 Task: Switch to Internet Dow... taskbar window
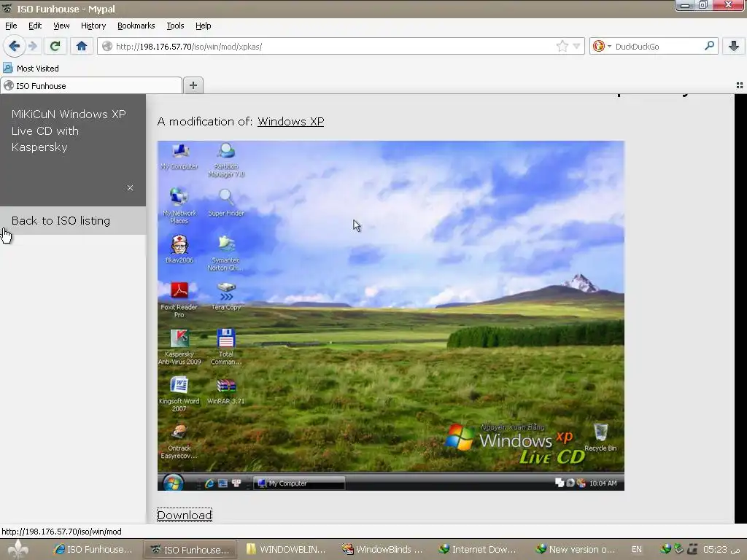point(477,549)
